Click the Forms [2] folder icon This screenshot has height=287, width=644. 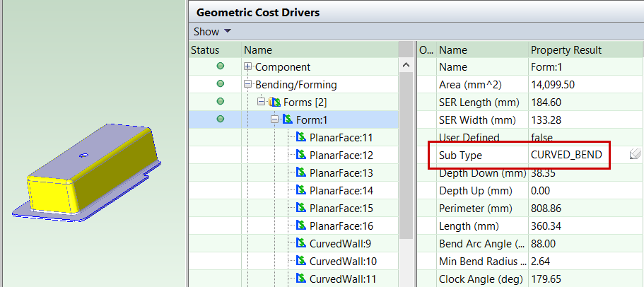(x=274, y=102)
